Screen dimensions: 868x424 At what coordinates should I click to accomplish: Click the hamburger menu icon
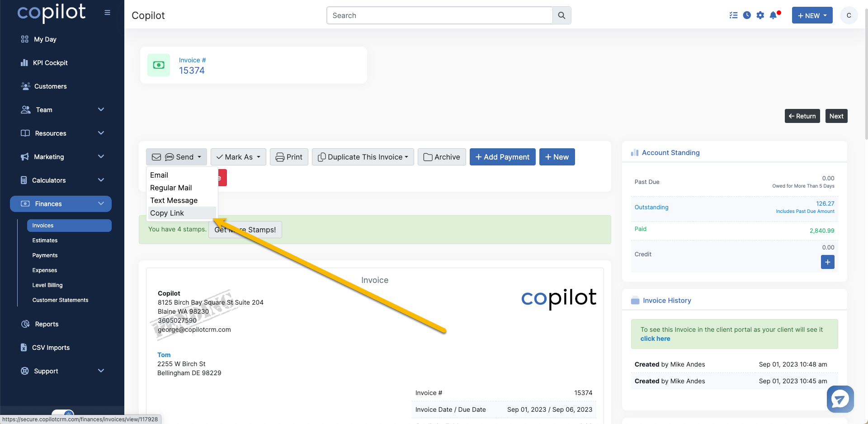click(x=107, y=13)
